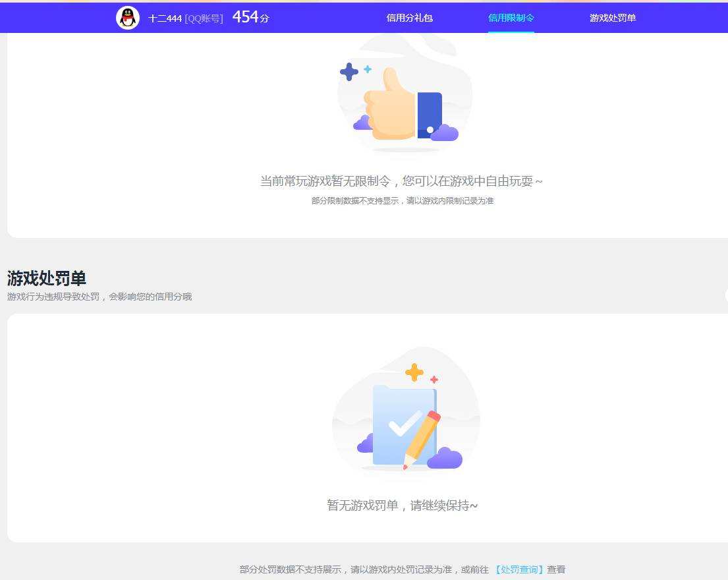728x580 pixels.
Task: Click the 454分 credit score
Action: [x=251, y=17]
